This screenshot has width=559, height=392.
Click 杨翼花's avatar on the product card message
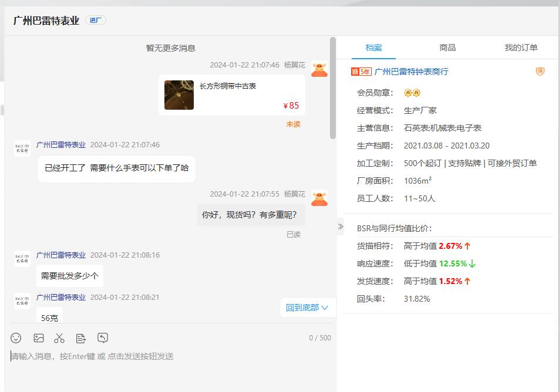319,69
